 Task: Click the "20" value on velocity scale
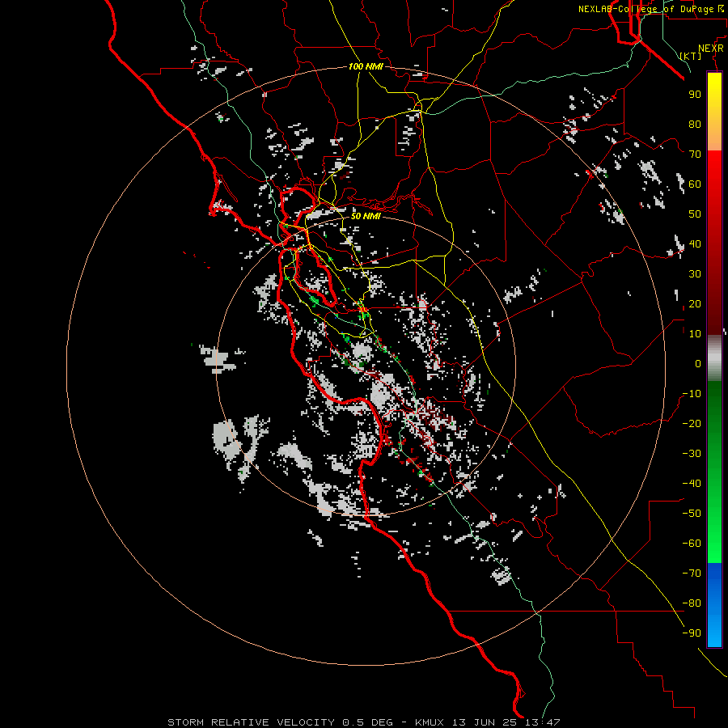(x=695, y=303)
